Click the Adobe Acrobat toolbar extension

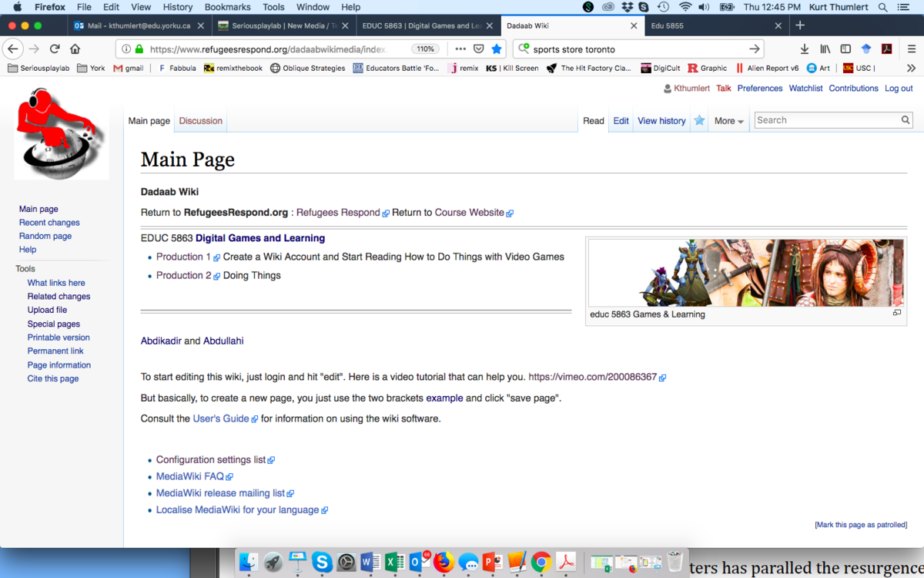pos(886,49)
